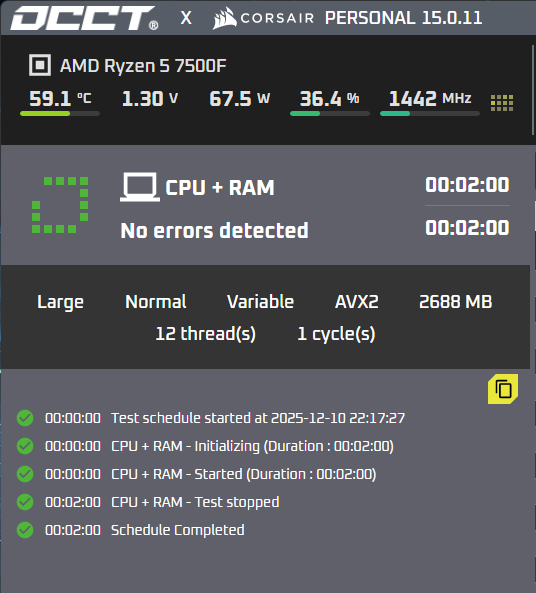The width and height of the screenshot is (536, 593).
Task: Click the temperature progress bar under 59.1
Action: (60, 113)
